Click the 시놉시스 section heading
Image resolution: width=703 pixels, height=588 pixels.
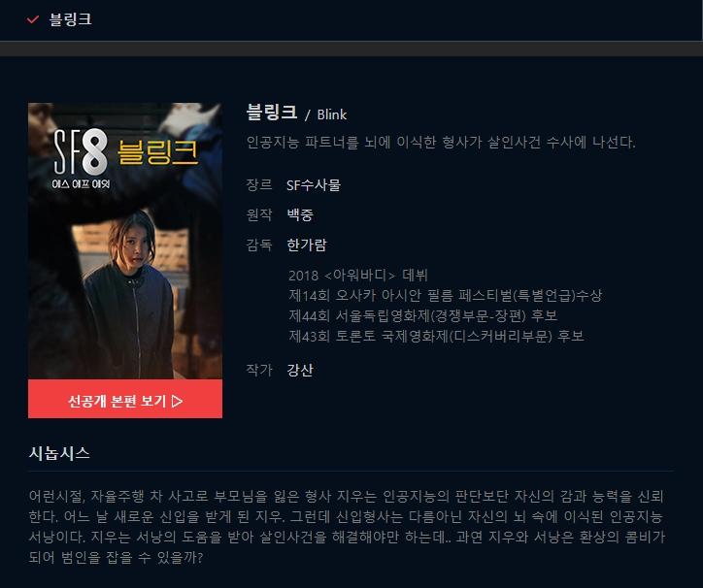(59, 453)
